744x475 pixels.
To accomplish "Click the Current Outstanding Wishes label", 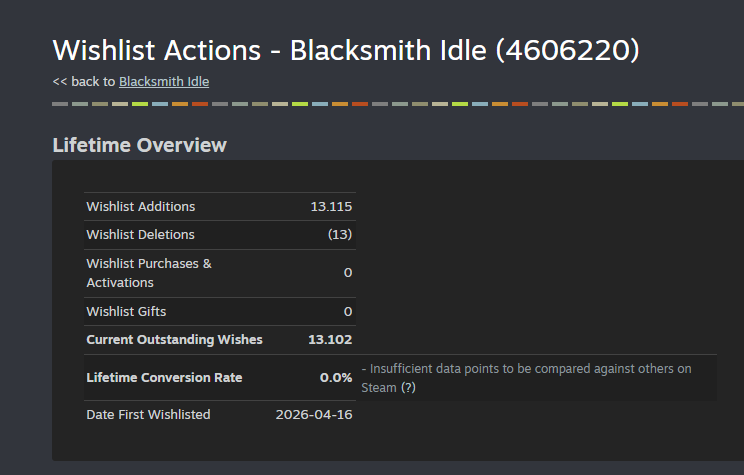I will click(x=174, y=339).
